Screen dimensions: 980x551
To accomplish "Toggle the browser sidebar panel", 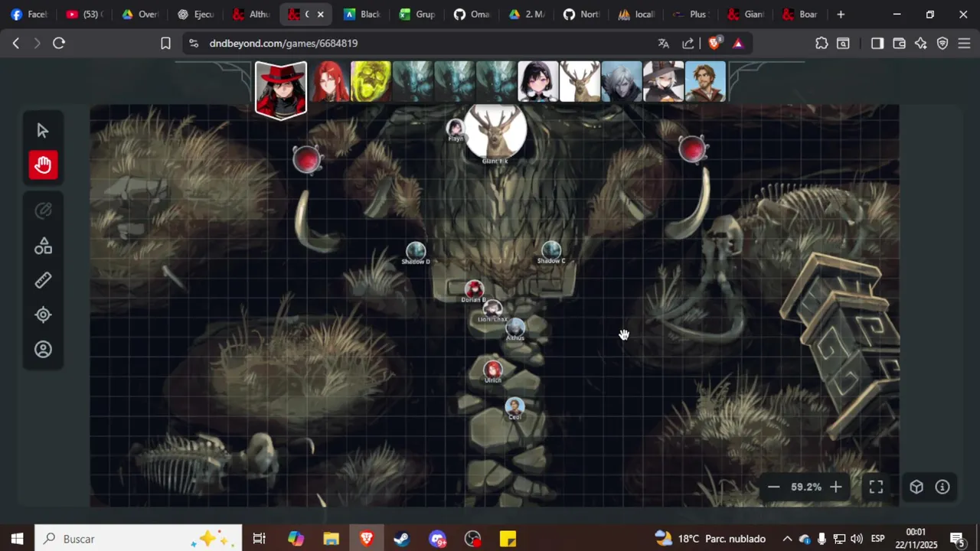I will (x=877, y=44).
